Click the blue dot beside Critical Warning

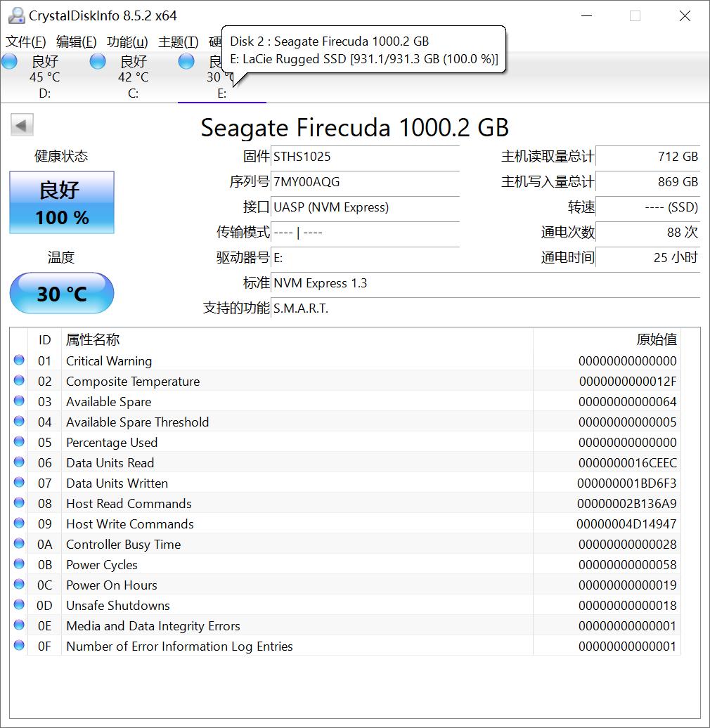[x=18, y=360]
